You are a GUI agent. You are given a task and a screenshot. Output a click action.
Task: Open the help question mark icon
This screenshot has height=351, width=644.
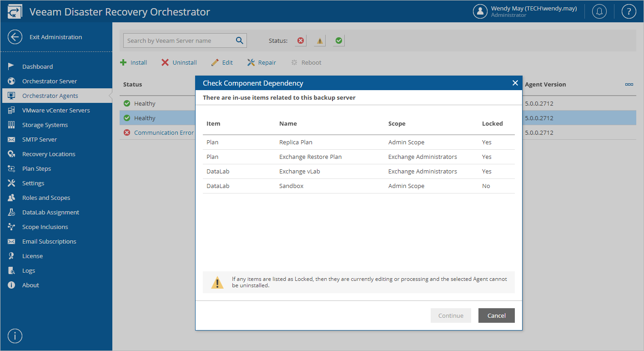point(629,11)
